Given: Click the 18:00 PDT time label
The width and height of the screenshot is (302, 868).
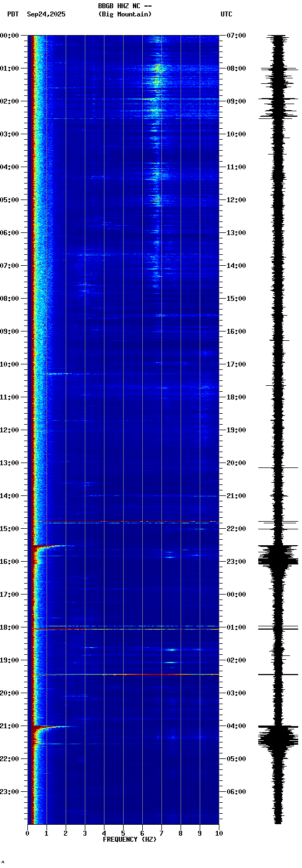Looking at the screenshot, I should (x=9, y=627).
